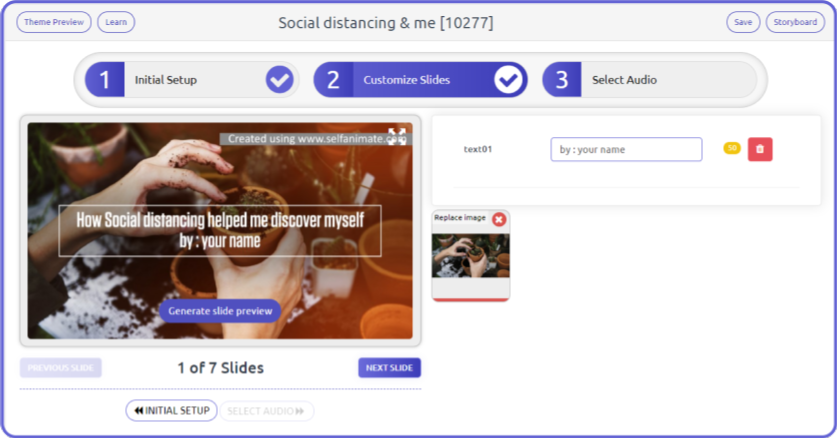Remove the replacement image with red X
The height and width of the screenshot is (438, 837).
click(x=499, y=219)
